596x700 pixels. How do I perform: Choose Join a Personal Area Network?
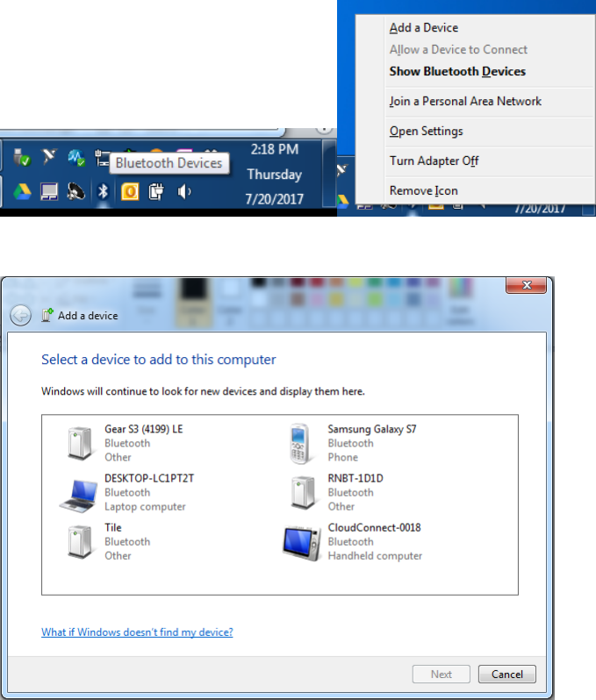(465, 102)
